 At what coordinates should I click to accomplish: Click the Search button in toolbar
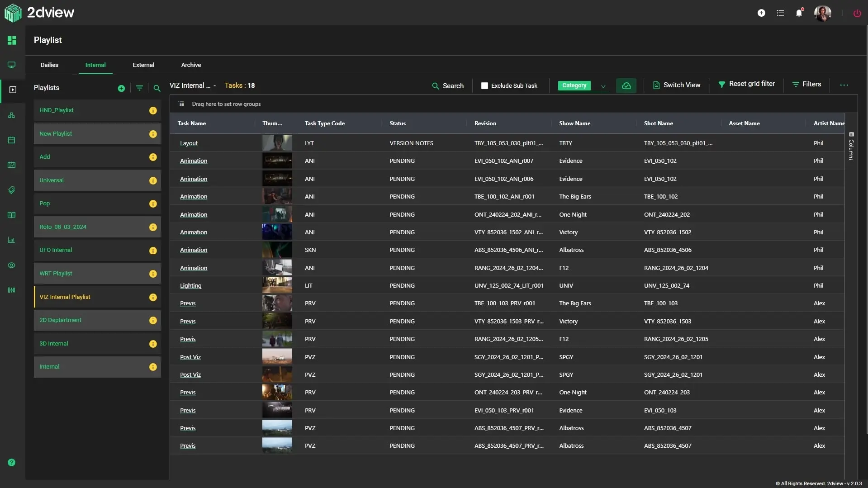point(448,86)
